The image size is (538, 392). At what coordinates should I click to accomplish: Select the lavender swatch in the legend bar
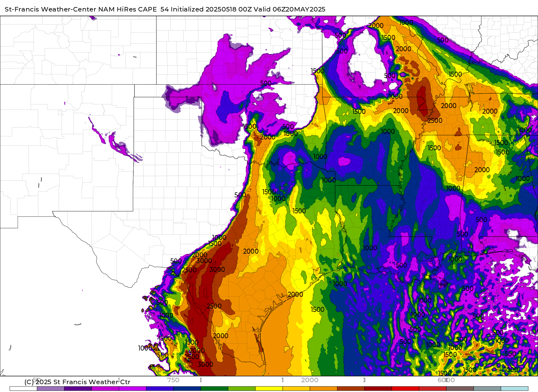pos(51,389)
